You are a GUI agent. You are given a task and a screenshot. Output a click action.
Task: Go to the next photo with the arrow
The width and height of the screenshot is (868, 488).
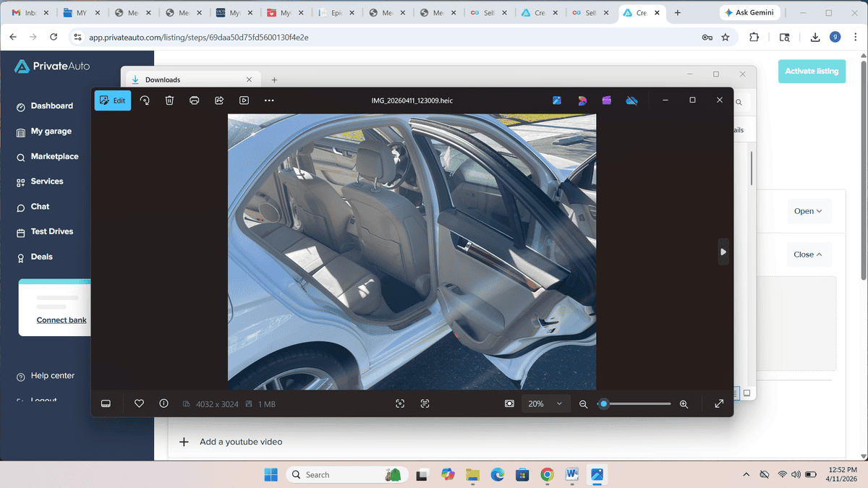pyautogui.click(x=723, y=252)
